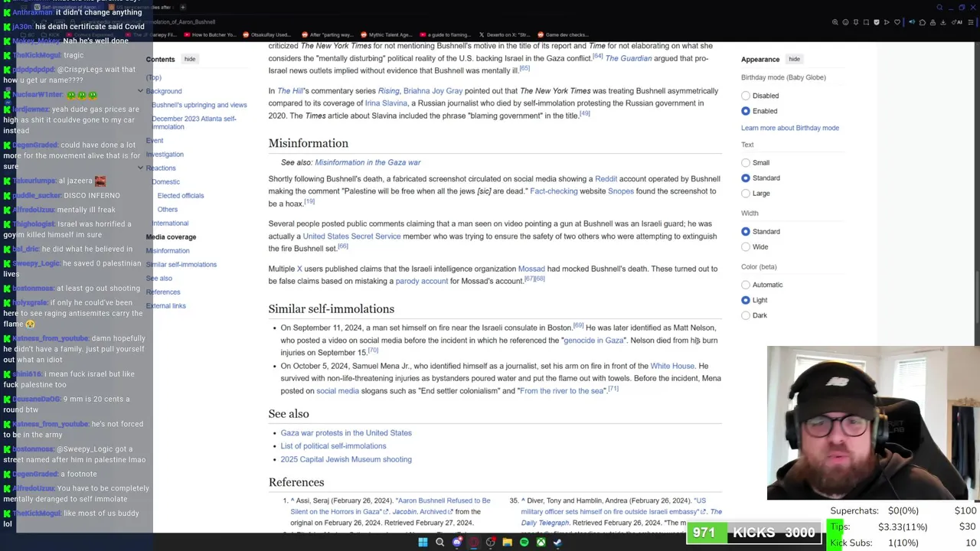Open the 'Dexerto on X' bookmark
The image size is (980, 551).
coord(505,34)
